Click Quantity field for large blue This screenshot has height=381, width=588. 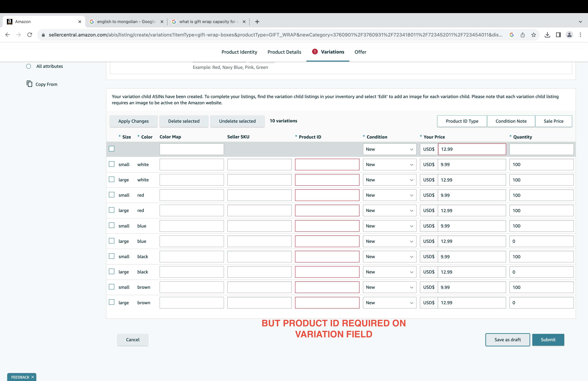(541, 241)
